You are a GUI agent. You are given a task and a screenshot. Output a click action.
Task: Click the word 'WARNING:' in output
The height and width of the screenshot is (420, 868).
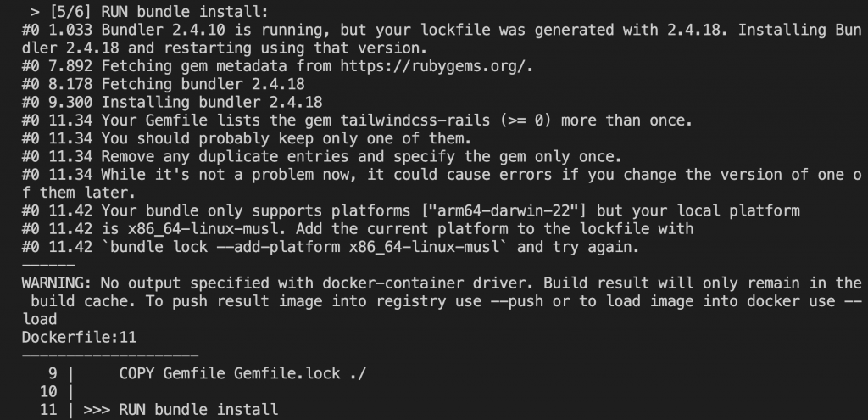click(x=57, y=283)
